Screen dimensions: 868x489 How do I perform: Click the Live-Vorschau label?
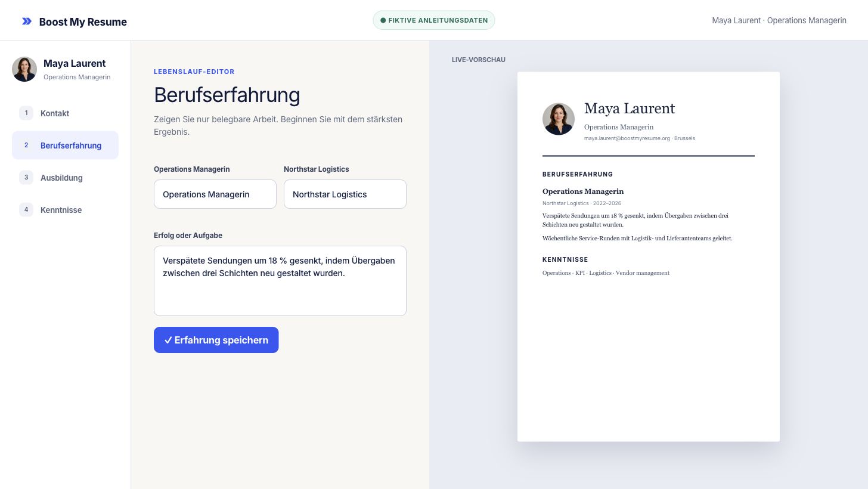[x=479, y=60]
